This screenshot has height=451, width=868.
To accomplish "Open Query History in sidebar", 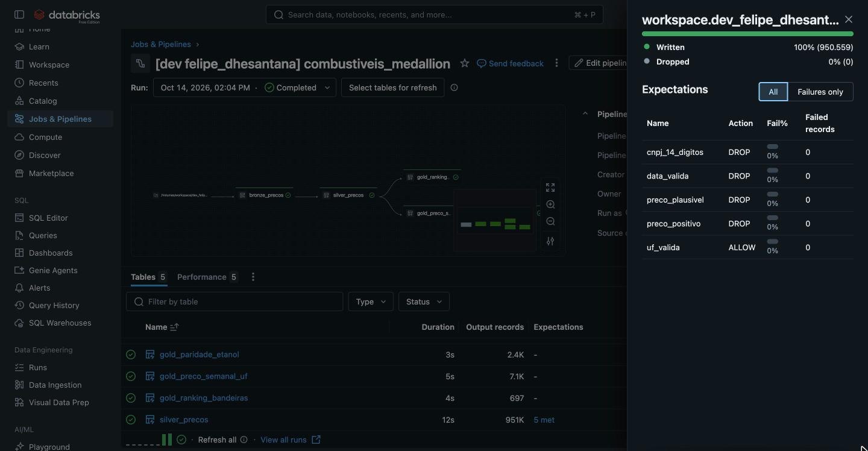I will pyautogui.click(x=60, y=305).
